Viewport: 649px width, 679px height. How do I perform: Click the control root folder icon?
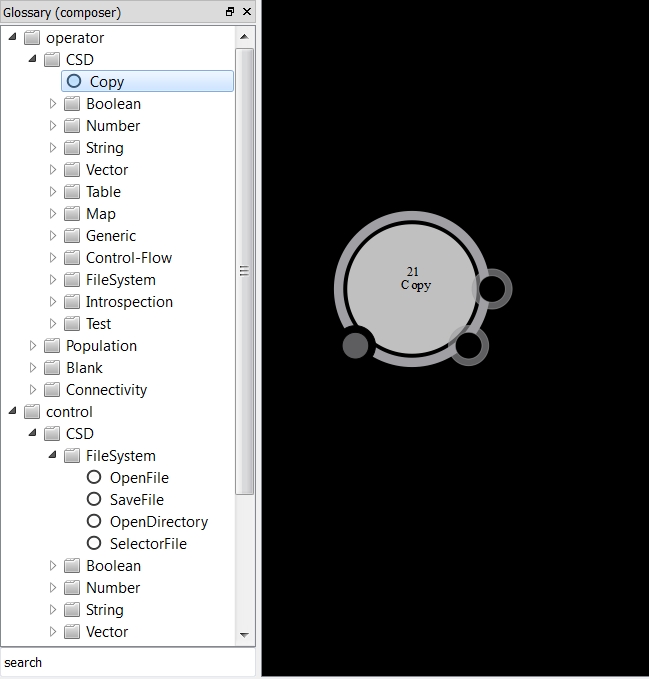click(x=32, y=411)
